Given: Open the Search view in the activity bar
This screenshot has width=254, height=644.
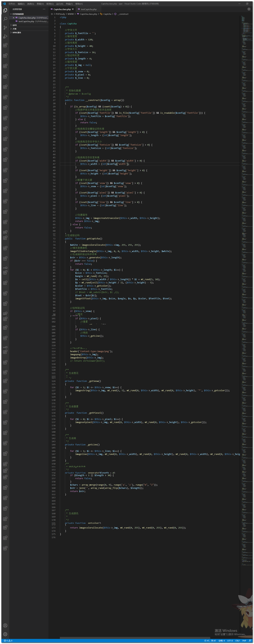Looking at the screenshot, I should (5, 19).
